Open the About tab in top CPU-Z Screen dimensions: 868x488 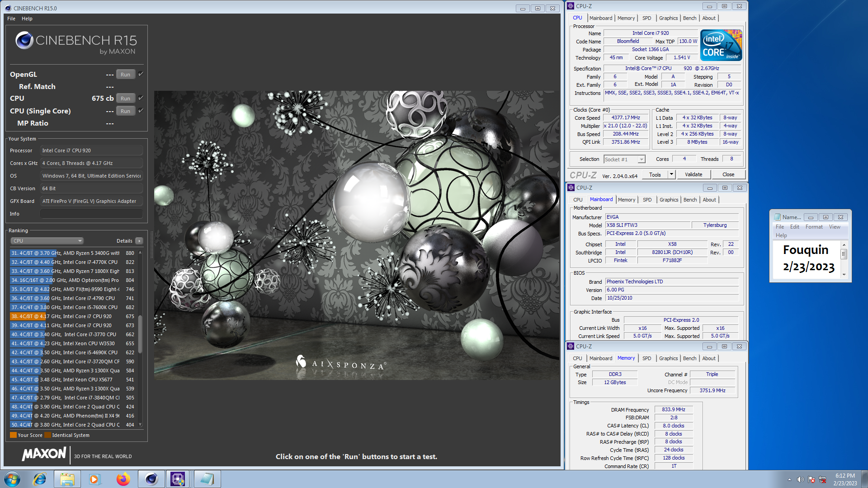(x=709, y=18)
